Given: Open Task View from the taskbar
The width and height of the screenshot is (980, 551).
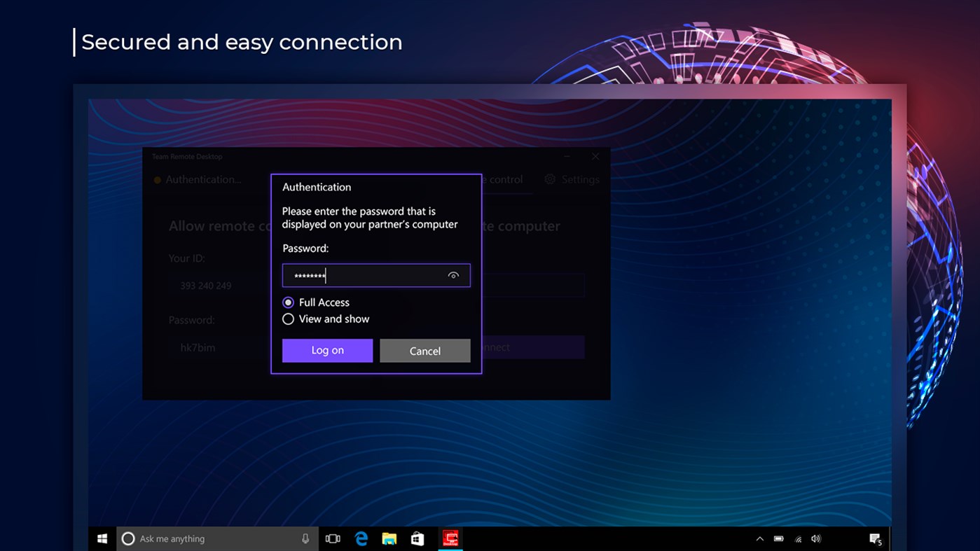Looking at the screenshot, I should point(333,538).
